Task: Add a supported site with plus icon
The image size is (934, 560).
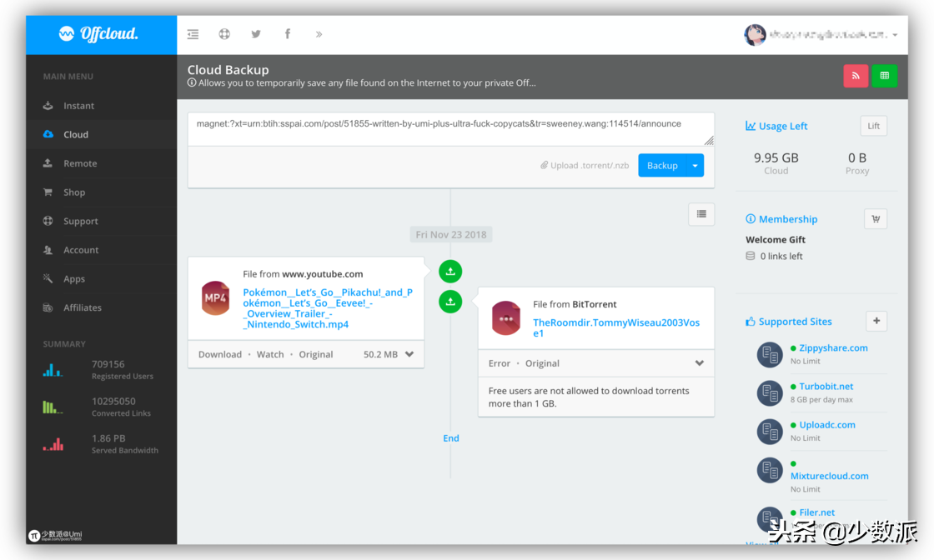Action: (x=876, y=321)
